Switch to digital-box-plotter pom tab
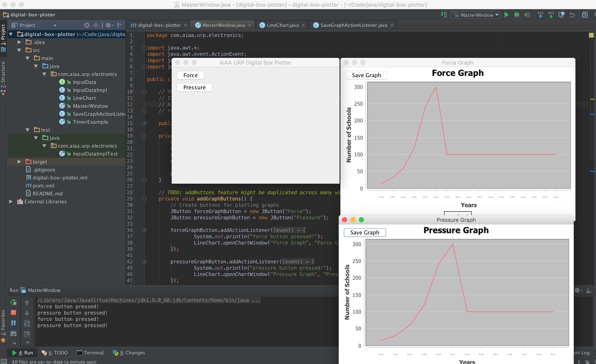Viewport: 596px width, 364px height. tap(159, 25)
